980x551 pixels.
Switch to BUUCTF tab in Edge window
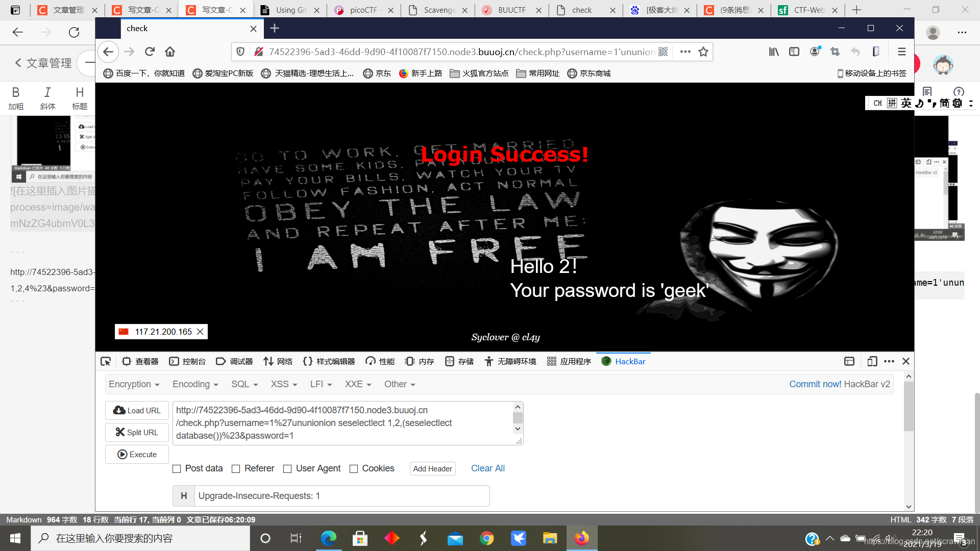pyautogui.click(x=511, y=10)
